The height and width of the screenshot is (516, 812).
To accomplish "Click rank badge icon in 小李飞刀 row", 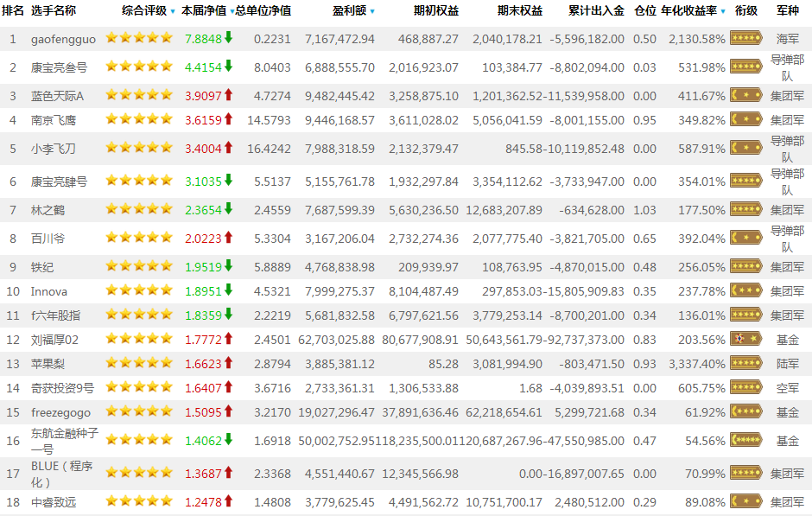I will coord(745,148).
